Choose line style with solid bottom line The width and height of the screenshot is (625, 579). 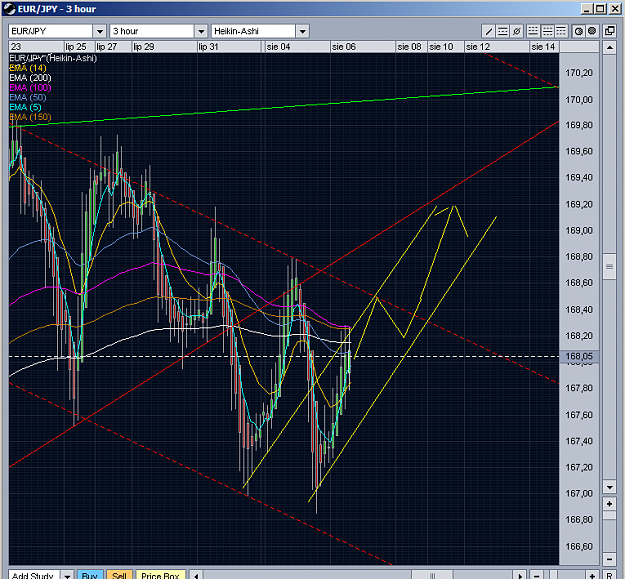(533, 31)
